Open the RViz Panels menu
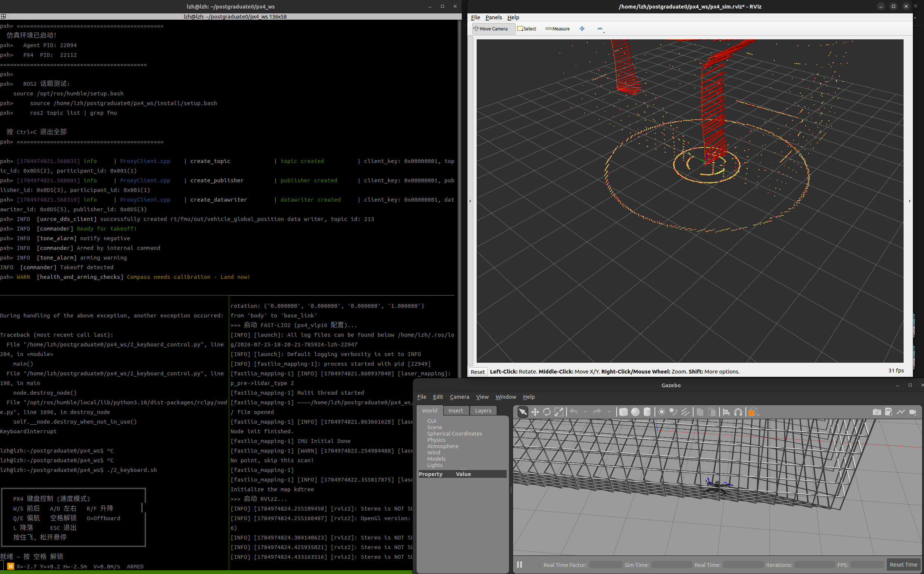This screenshot has width=924, height=574. point(493,17)
